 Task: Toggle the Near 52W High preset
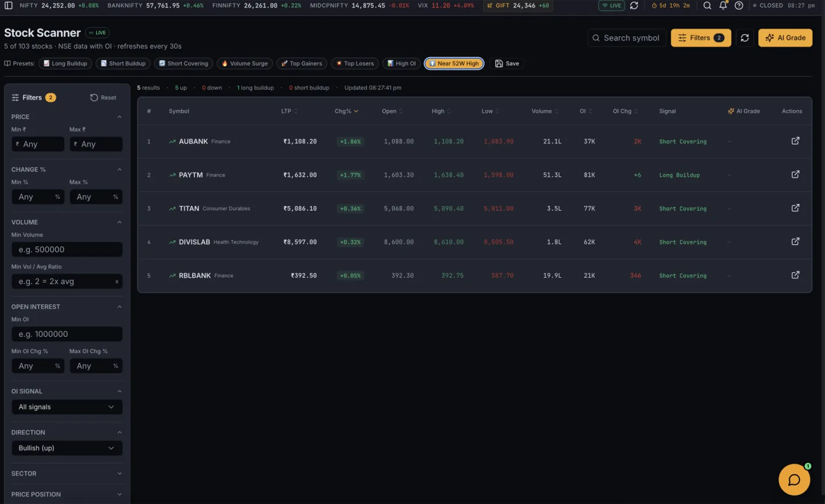(454, 64)
